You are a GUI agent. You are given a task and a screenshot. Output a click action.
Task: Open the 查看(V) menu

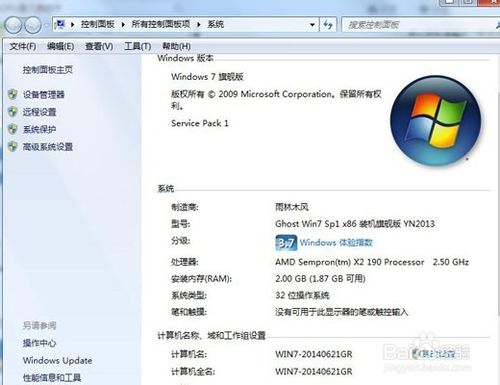click(99, 46)
